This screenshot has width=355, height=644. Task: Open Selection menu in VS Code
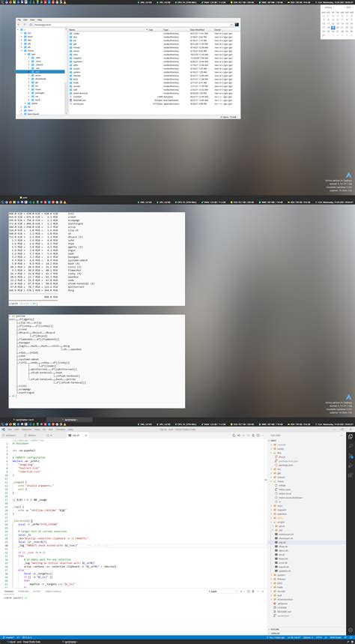coord(27,429)
